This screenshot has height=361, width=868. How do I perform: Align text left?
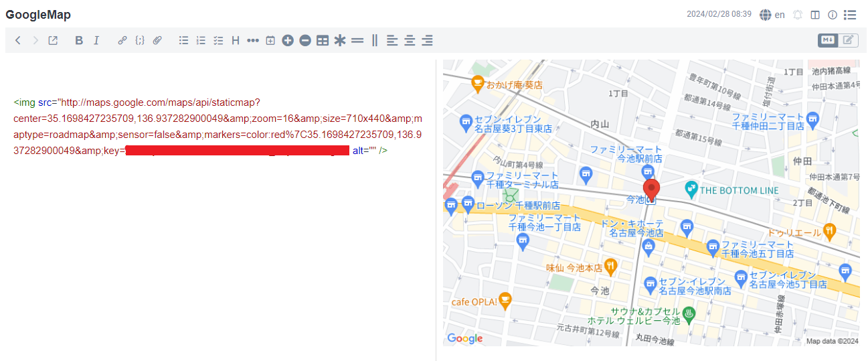pos(392,40)
